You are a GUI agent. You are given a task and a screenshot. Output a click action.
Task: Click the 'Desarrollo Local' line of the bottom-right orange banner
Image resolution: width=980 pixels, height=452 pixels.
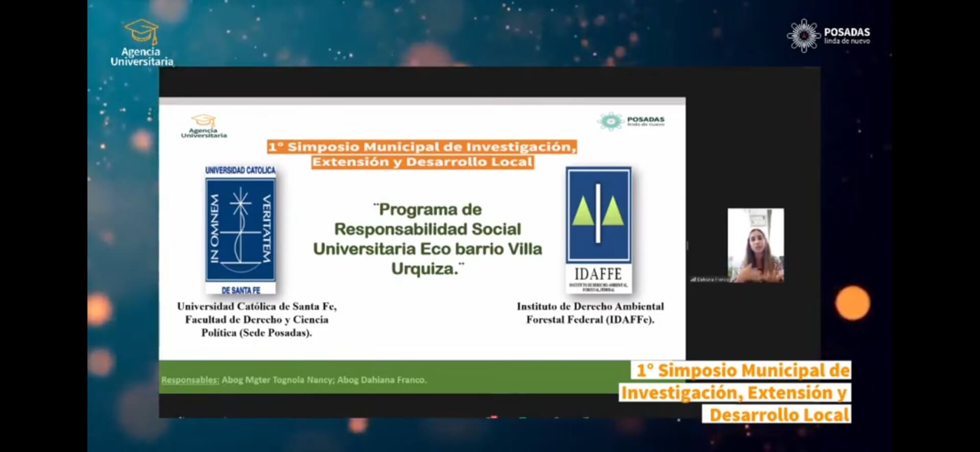(x=779, y=415)
